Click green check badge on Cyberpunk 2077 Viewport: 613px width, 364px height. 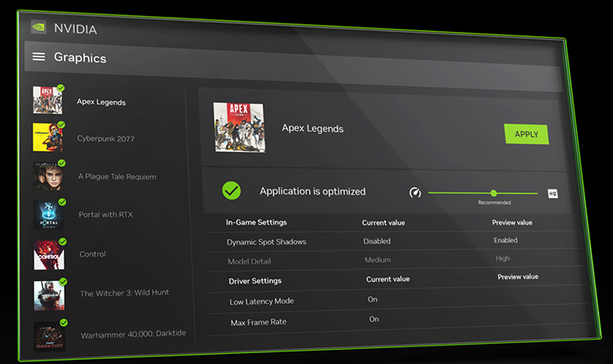coord(61,125)
